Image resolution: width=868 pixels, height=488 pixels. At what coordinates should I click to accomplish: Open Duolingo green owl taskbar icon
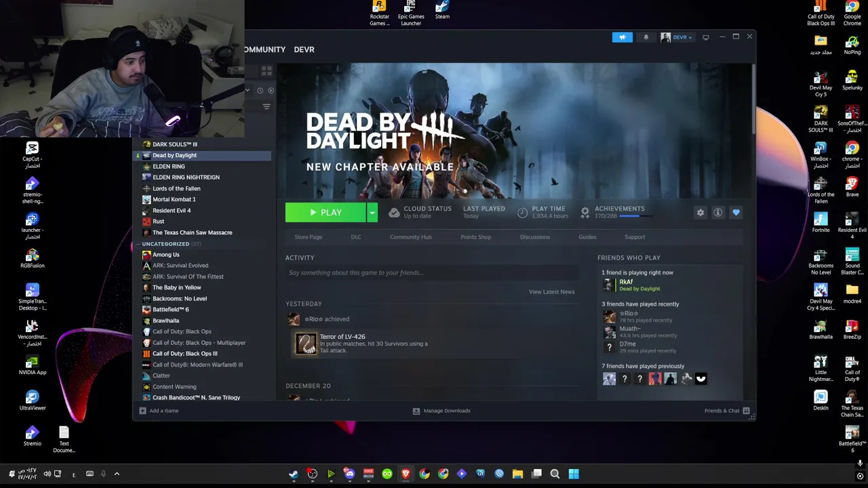387,474
